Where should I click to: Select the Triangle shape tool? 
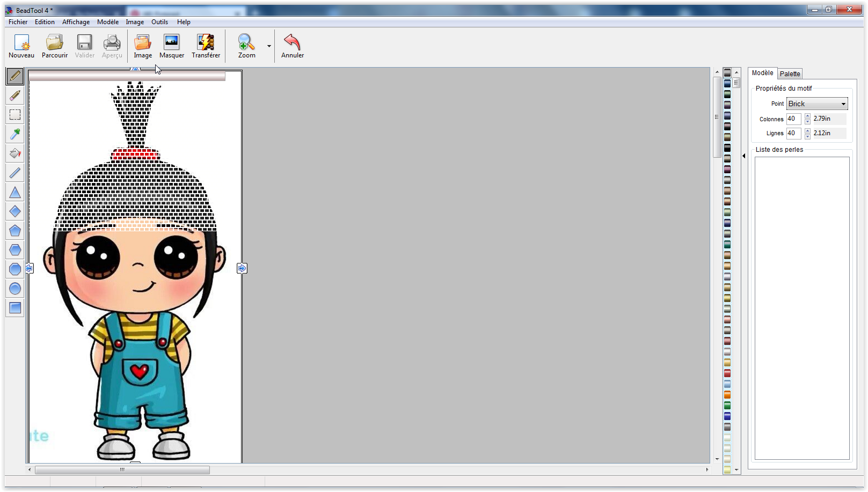tap(15, 192)
